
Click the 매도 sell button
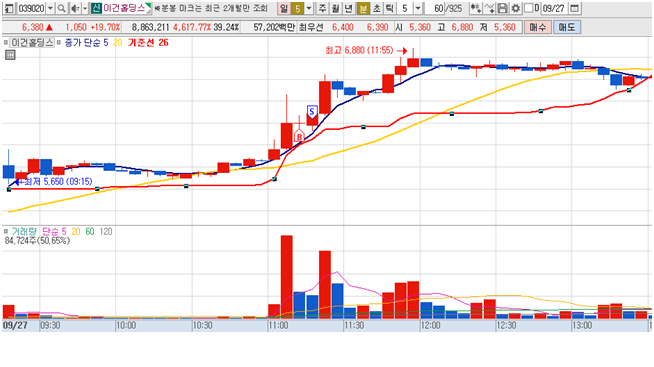click(x=566, y=28)
